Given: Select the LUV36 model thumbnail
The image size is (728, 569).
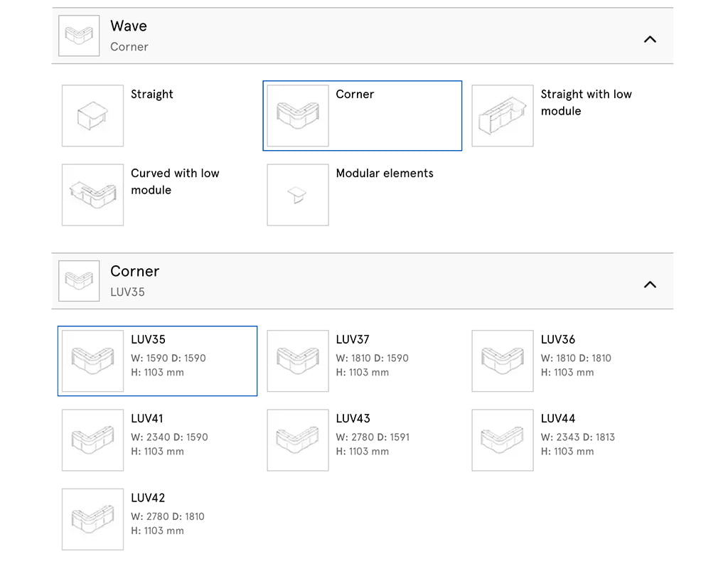Looking at the screenshot, I should [x=503, y=361].
